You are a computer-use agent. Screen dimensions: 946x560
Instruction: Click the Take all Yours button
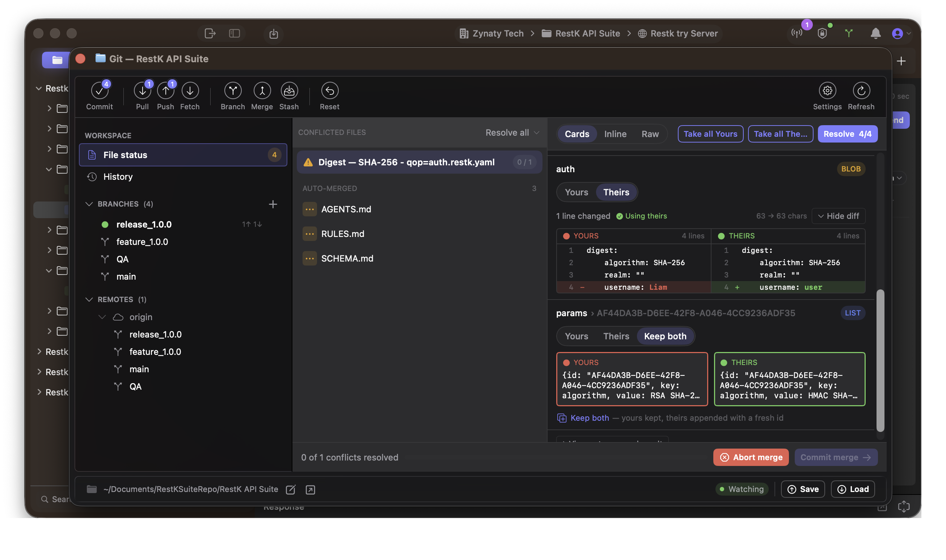click(x=710, y=133)
